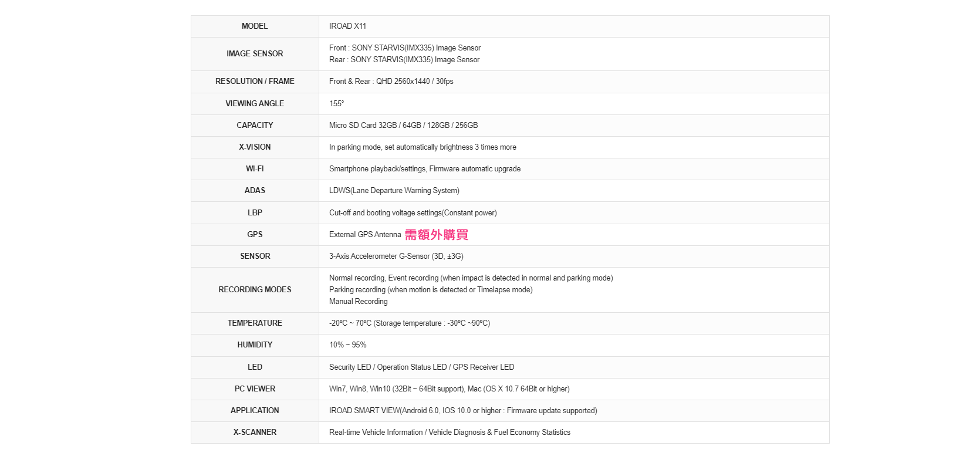This screenshot has height=456, width=980.
Task: Select the IMAGE SENSOR label cell
Action: click(255, 54)
